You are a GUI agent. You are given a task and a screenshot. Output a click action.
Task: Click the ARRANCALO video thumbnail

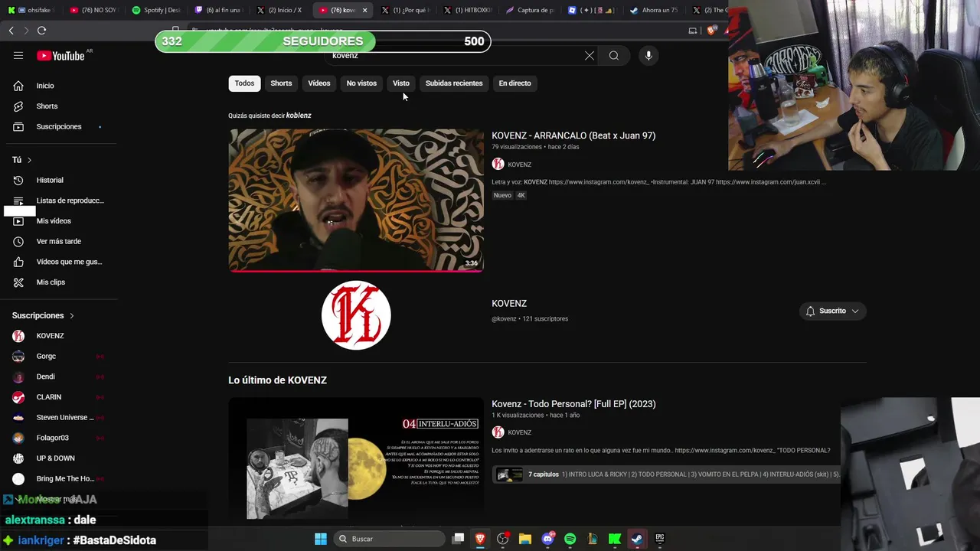356,201
